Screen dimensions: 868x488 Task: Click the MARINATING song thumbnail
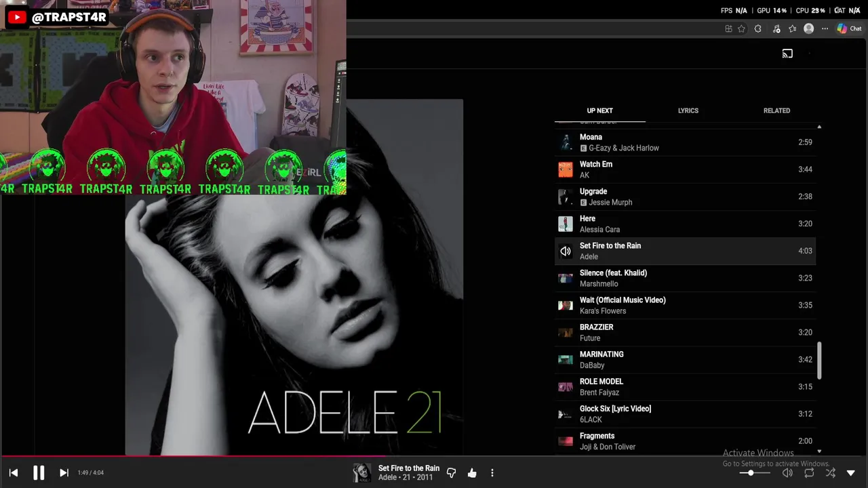[565, 359]
